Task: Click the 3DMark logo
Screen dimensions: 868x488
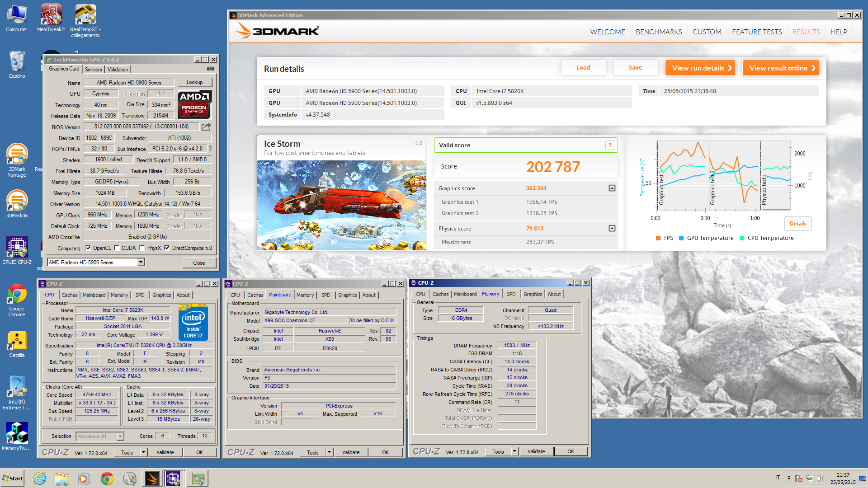Action: click(277, 31)
